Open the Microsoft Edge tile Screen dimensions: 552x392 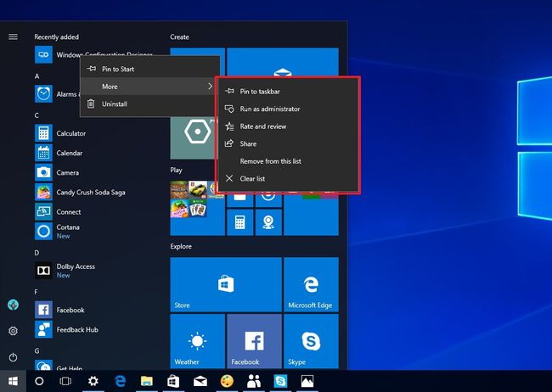pos(311,284)
